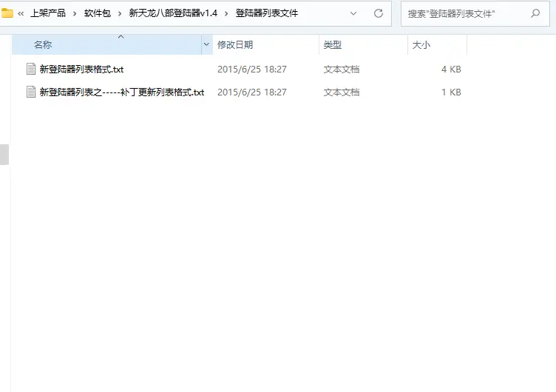
Task: Sort by the 大小 column header
Action: coord(421,45)
